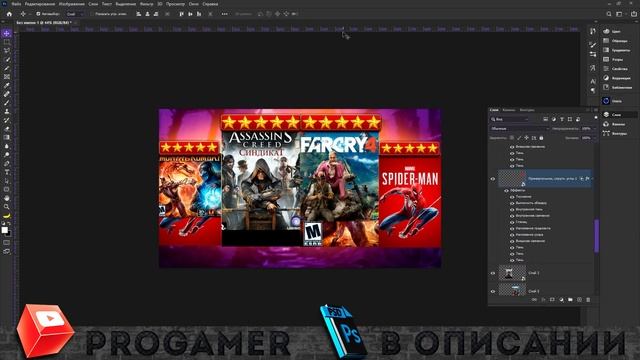Open the Свойства panel button
This screenshot has height=360, width=640.
[617, 69]
